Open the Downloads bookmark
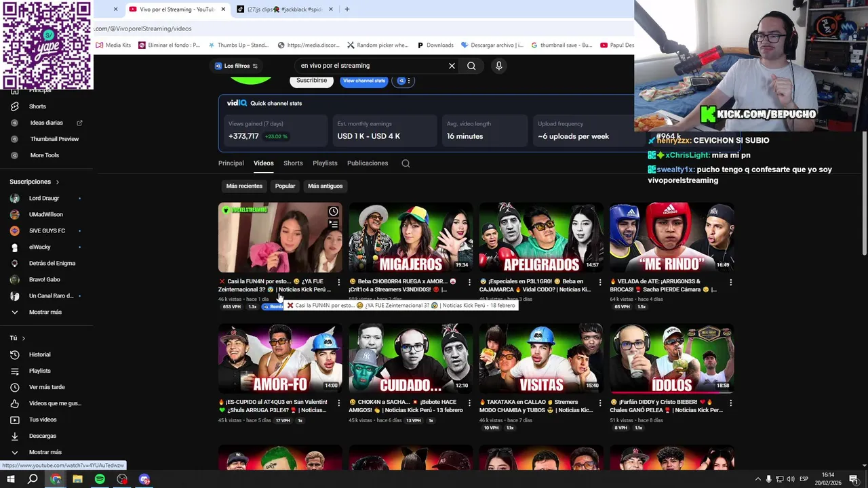868x488 pixels. [435, 45]
